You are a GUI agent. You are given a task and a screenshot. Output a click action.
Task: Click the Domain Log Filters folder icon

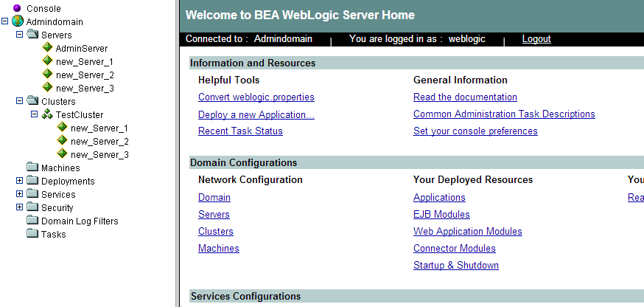[32, 221]
